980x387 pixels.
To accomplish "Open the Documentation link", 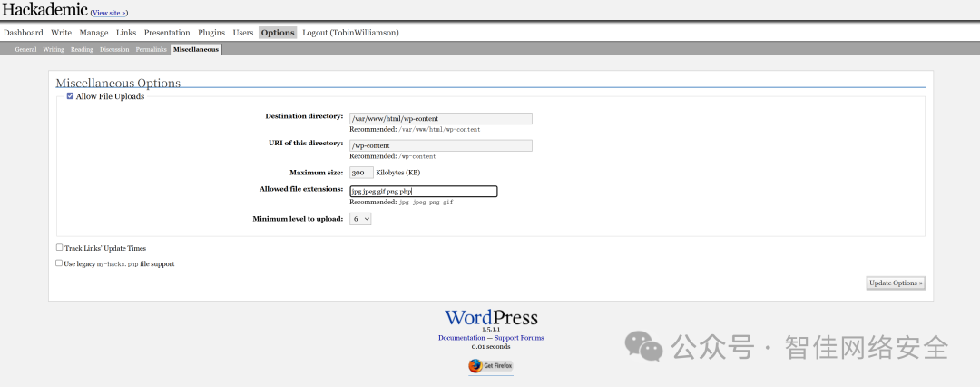I will point(461,338).
